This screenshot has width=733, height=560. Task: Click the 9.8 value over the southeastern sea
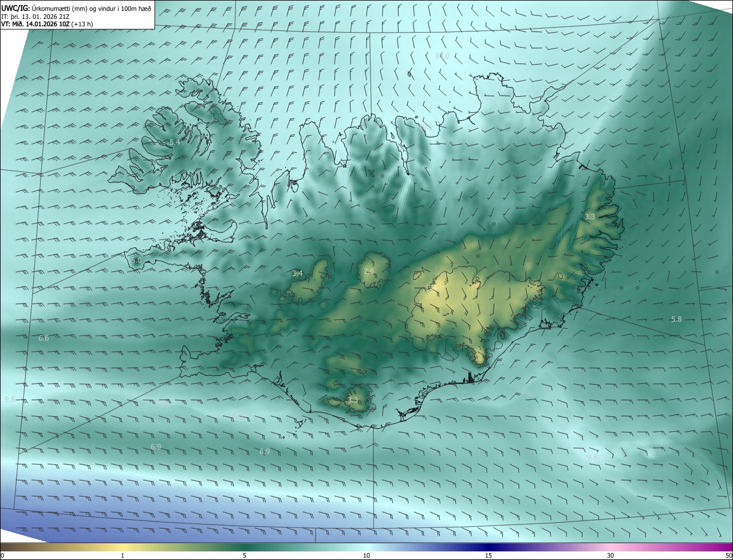tap(592, 457)
